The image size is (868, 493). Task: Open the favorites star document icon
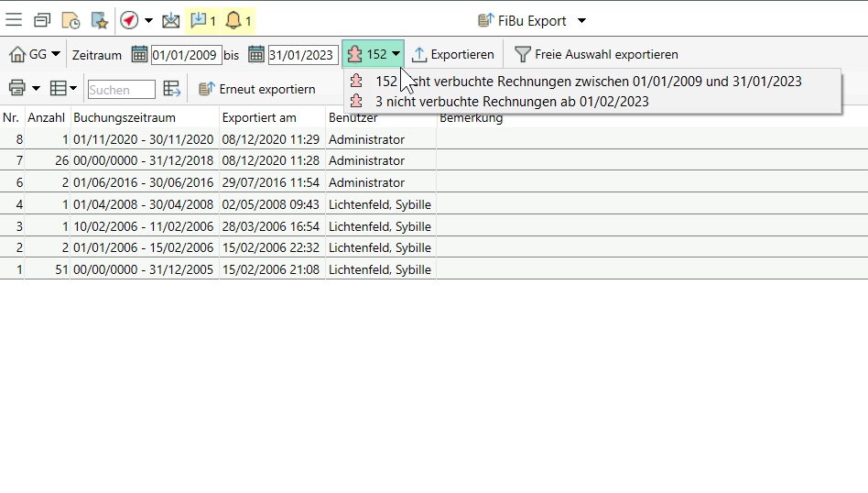tap(99, 20)
